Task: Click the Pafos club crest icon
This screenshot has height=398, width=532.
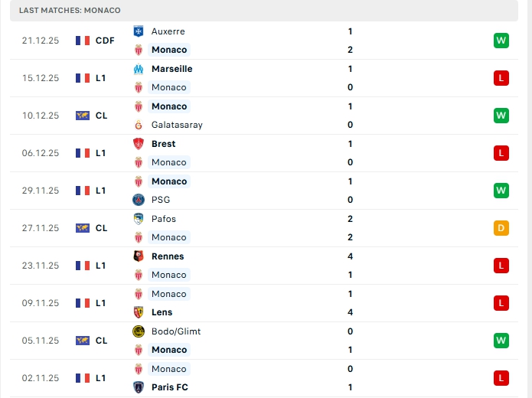Action: [139, 219]
